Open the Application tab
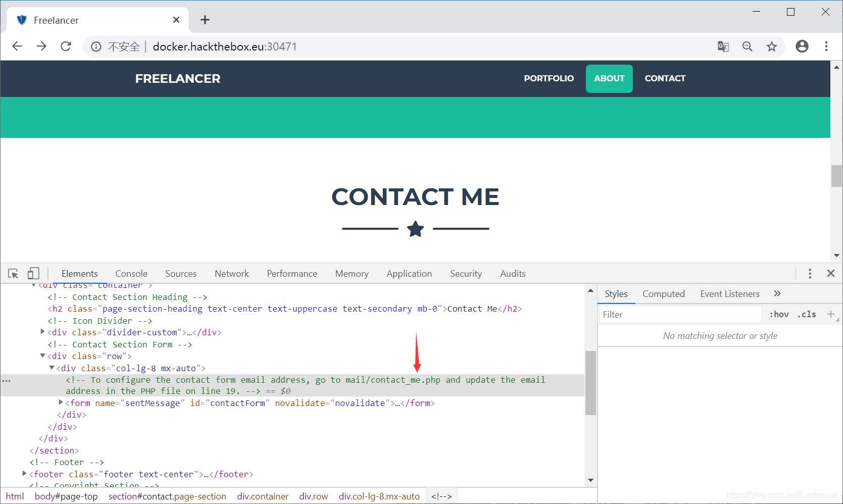 pos(409,274)
